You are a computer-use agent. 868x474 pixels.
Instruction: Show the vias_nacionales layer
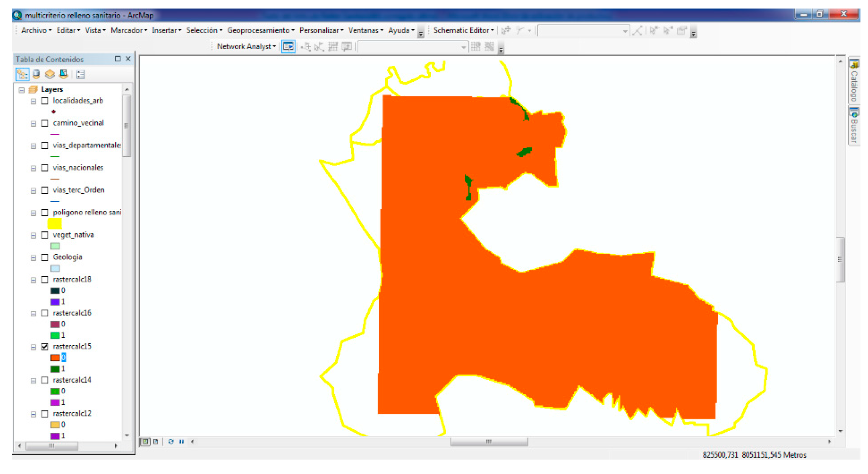click(45, 168)
